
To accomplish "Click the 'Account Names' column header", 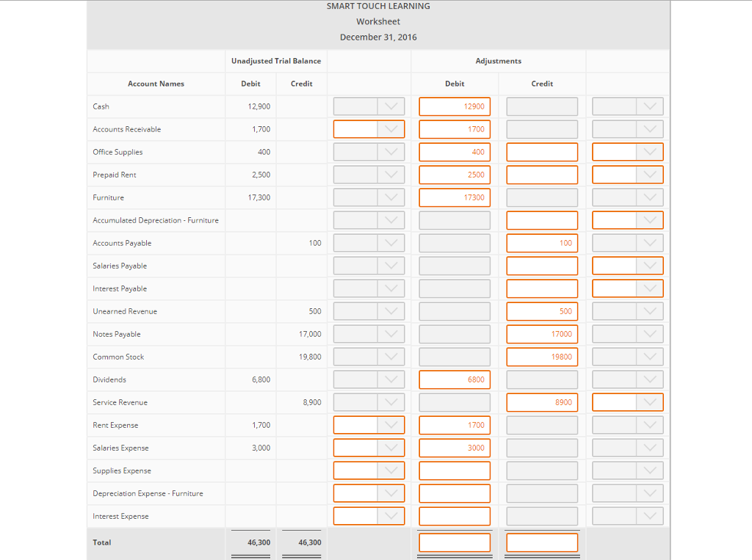I will pyautogui.click(x=156, y=84).
